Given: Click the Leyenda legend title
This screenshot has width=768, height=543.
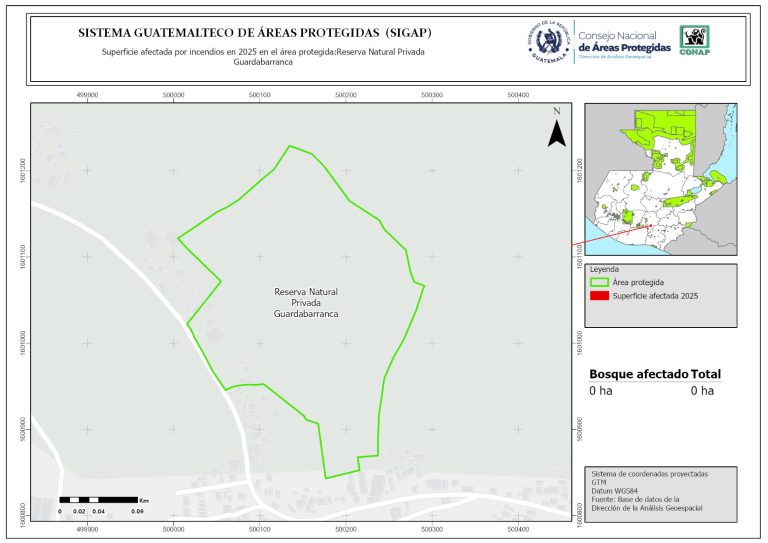Looking at the screenshot, I should 605,269.
